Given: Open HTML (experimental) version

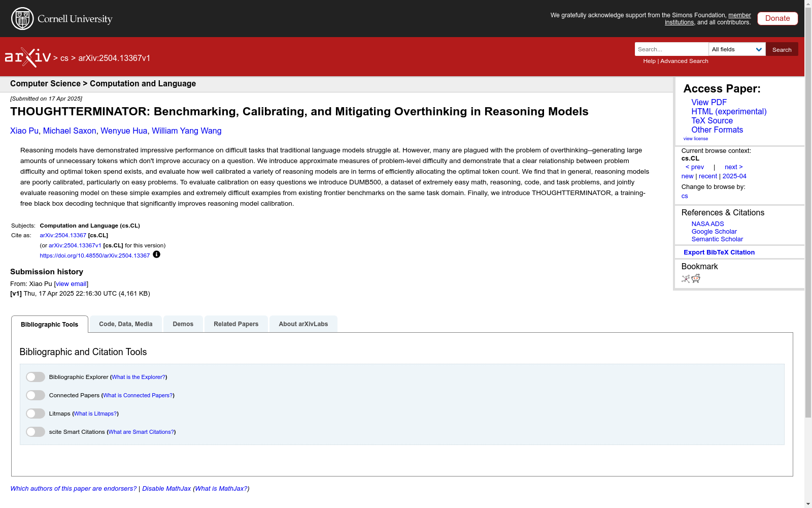Looking at the screenshot, I should point(729,111).
